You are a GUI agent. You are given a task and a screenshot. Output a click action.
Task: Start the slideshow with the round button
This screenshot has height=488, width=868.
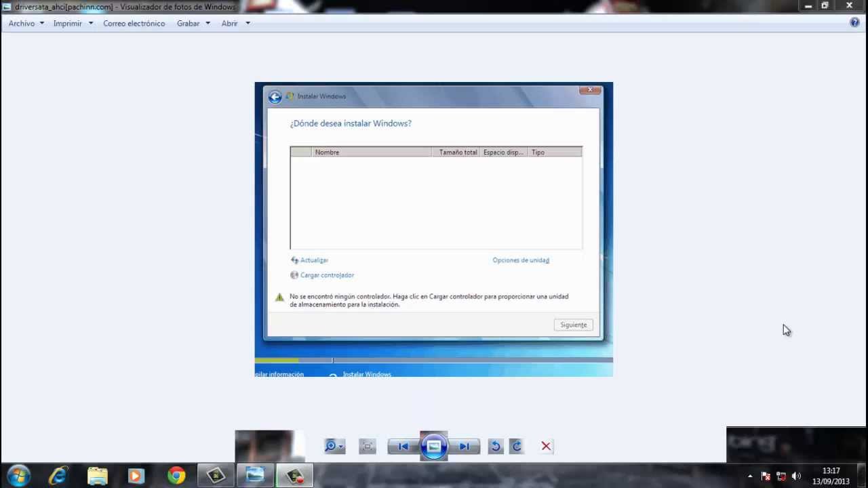434,446
